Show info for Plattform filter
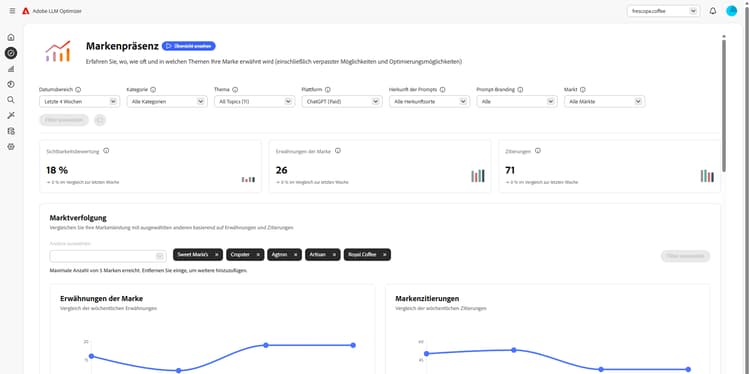This screenshot has height=374, width=750. (328, 89)
